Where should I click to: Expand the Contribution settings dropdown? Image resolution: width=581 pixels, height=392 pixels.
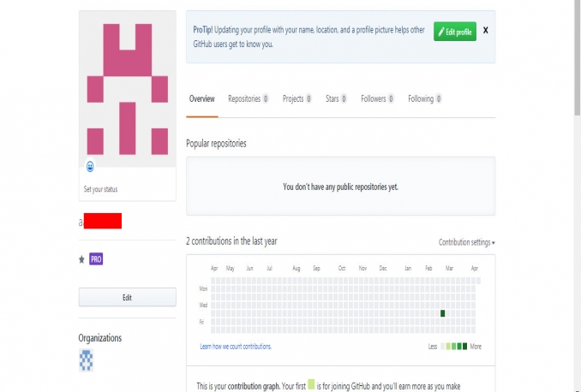tap(466, 242)
